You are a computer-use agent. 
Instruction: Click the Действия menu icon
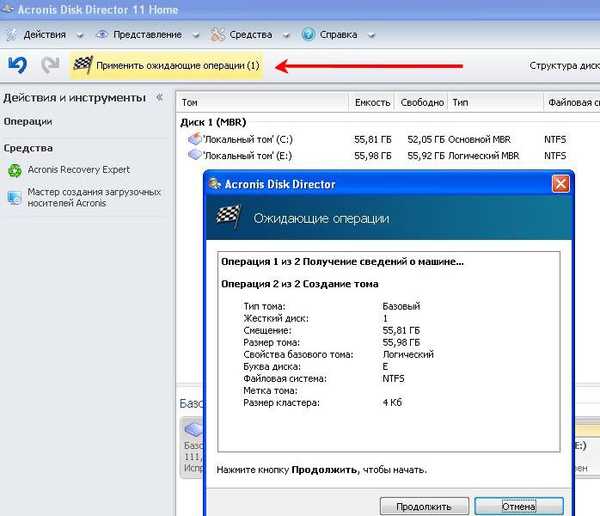click(x=11, y=35)
